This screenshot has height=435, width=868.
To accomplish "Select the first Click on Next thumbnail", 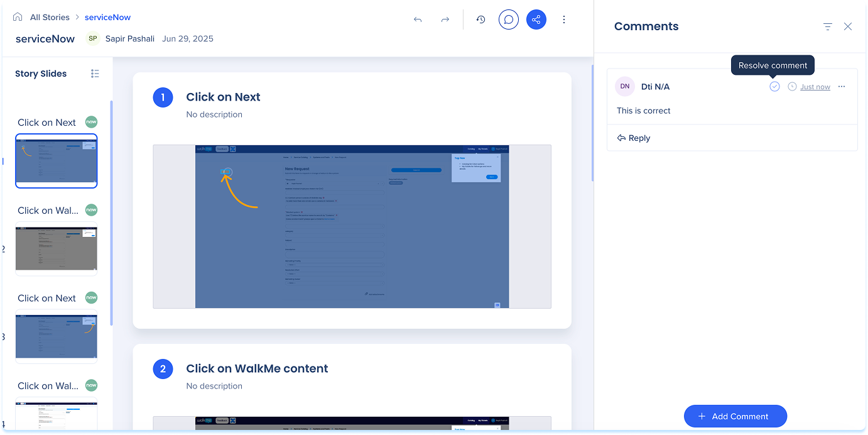I will (57, 160).
